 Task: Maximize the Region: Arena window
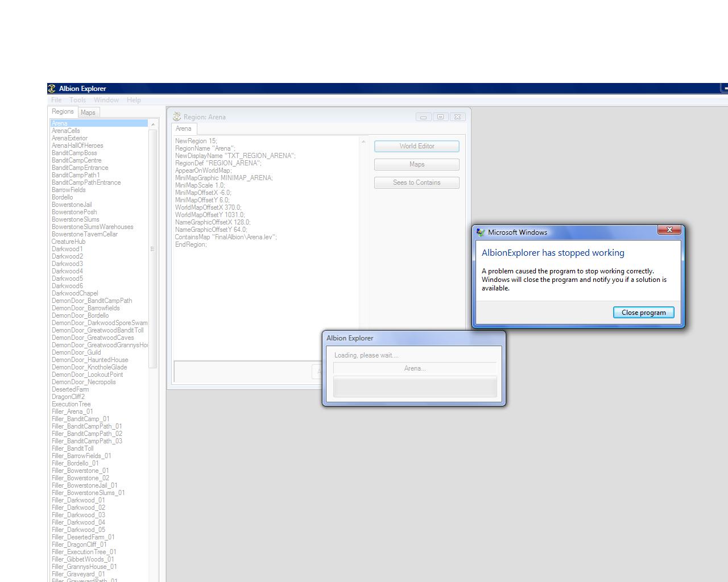click(x=440, y=117)
